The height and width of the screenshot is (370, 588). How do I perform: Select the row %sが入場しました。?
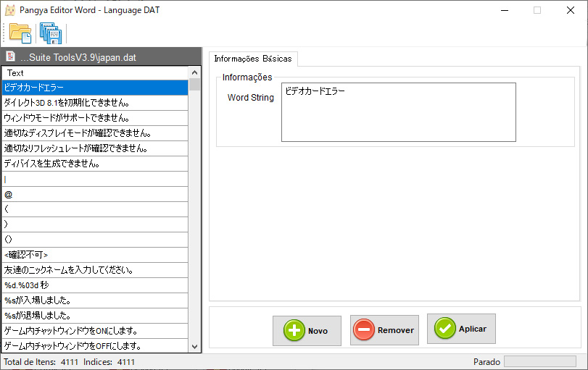[x=95, y=300]
